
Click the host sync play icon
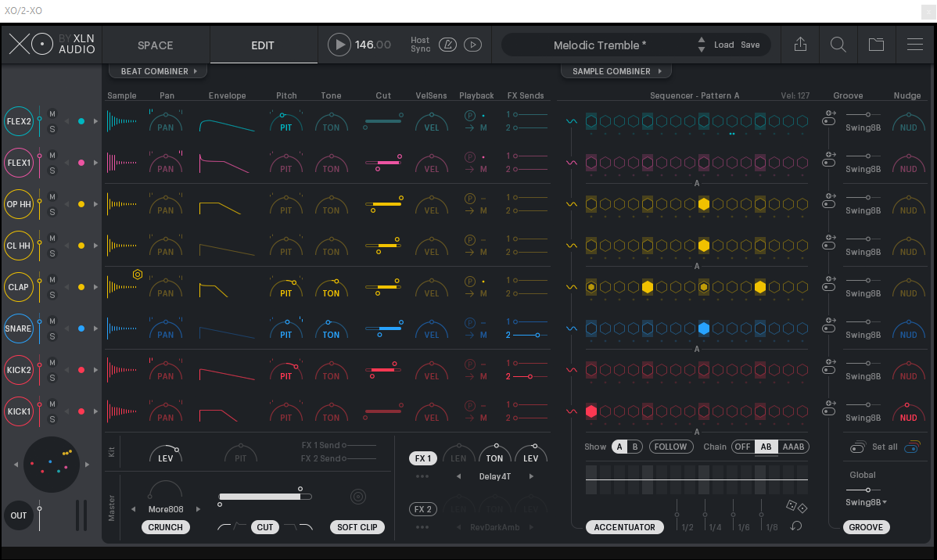point(472,45)
